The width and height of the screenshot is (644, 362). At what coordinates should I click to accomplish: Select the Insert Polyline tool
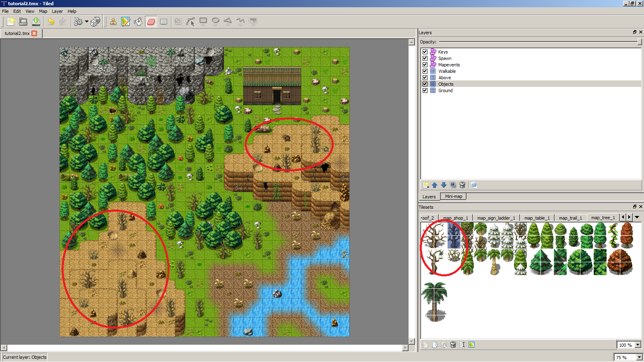(240, 22)
